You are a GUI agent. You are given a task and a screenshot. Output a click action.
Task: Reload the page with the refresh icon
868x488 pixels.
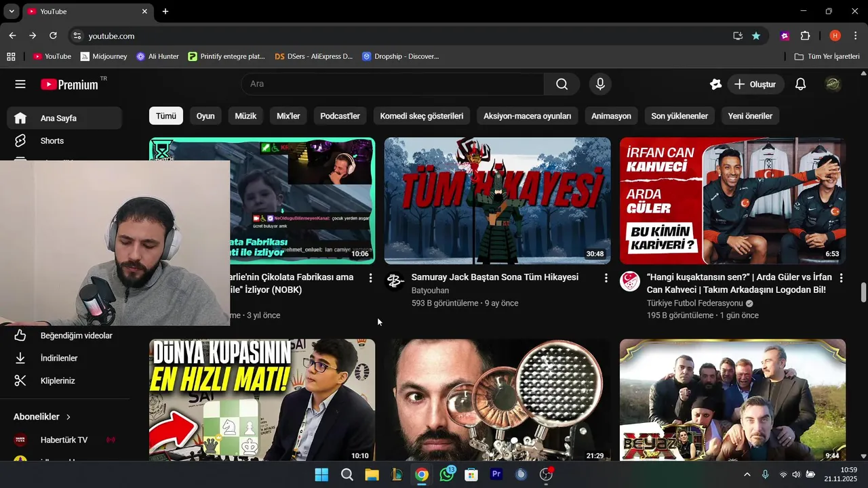point(53,36)
